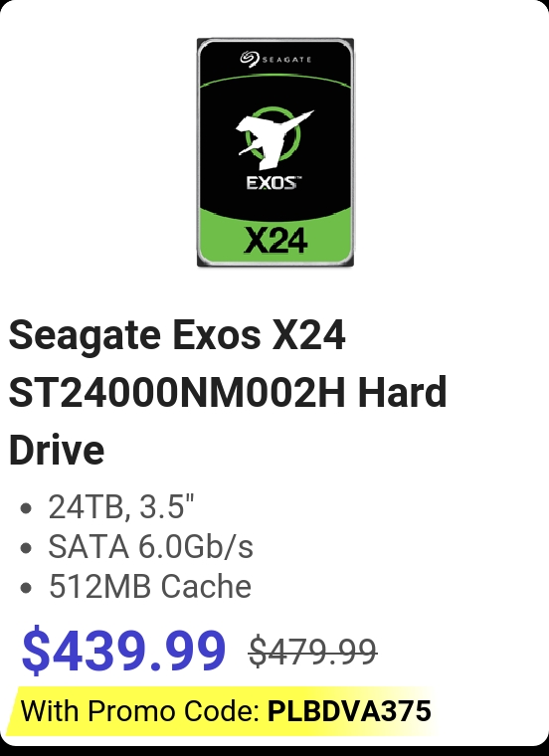The height and width of the screenshot is (756, 549).
Task: Open the Seagate Exos X24 product title link
Action: pos(228,392)
